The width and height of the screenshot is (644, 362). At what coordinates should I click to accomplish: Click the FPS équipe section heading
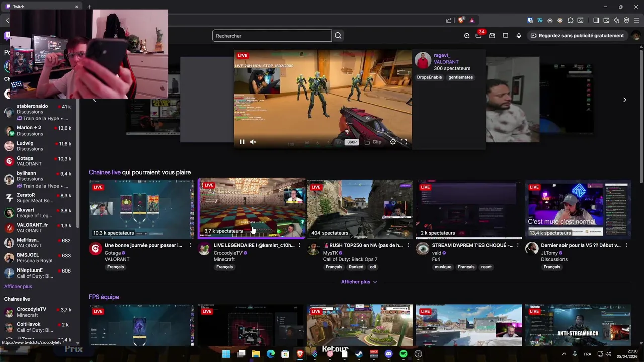point(104,297)
